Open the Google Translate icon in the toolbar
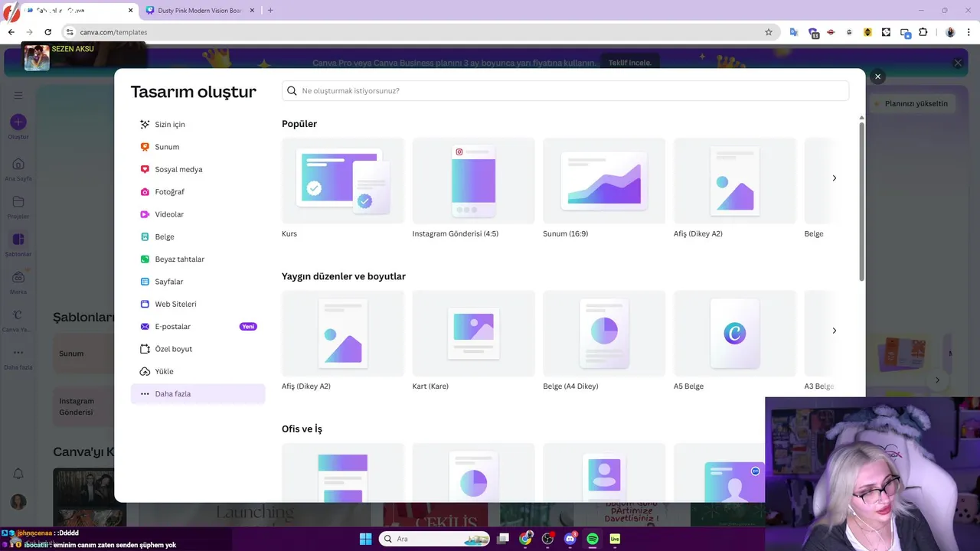Screen dimensions: 980x551 pos(794,32)
